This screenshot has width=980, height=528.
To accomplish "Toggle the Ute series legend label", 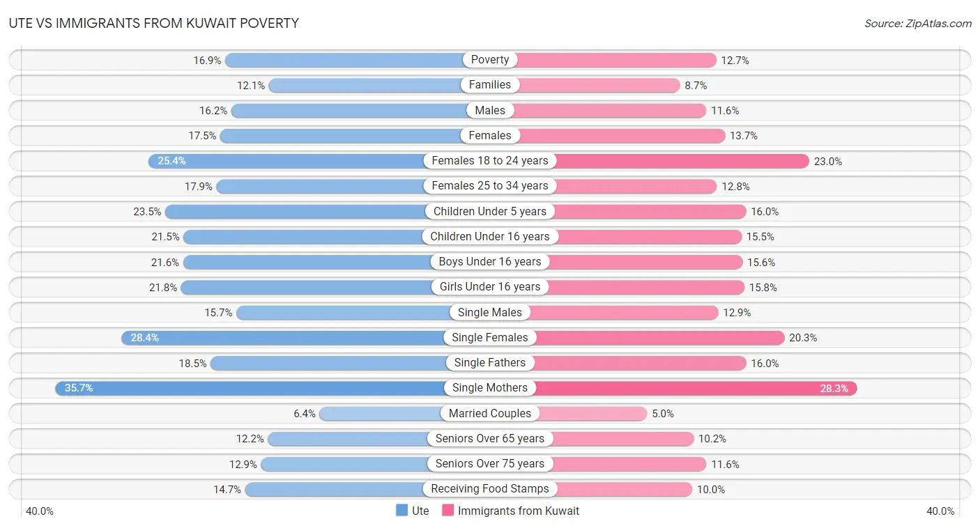I will 420,511.
